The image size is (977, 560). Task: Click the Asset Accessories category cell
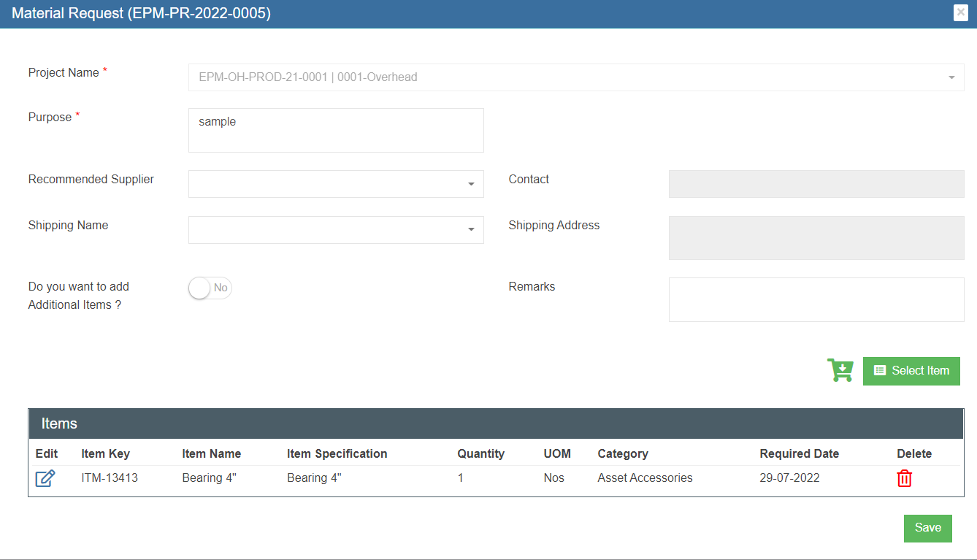coord(645,478)
